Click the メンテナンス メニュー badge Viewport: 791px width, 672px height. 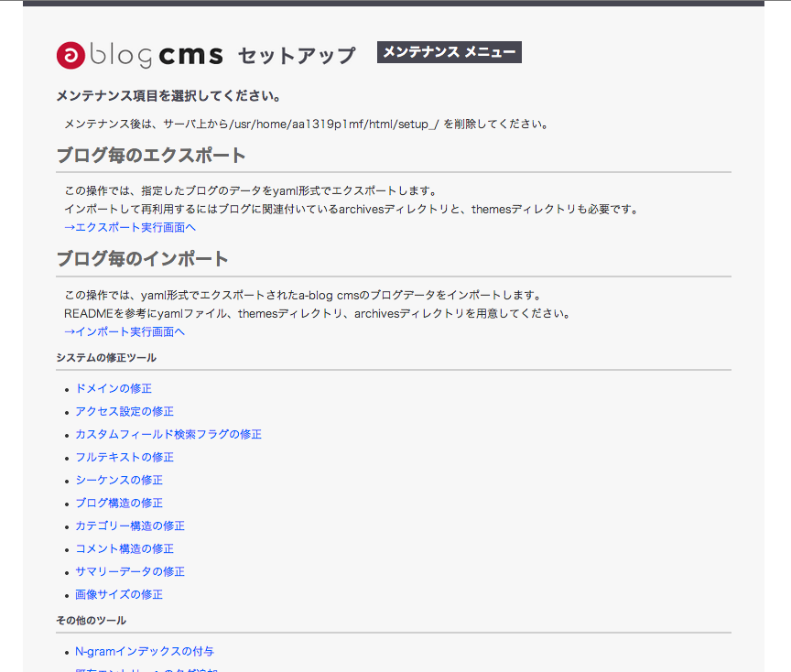click(449, 52)
